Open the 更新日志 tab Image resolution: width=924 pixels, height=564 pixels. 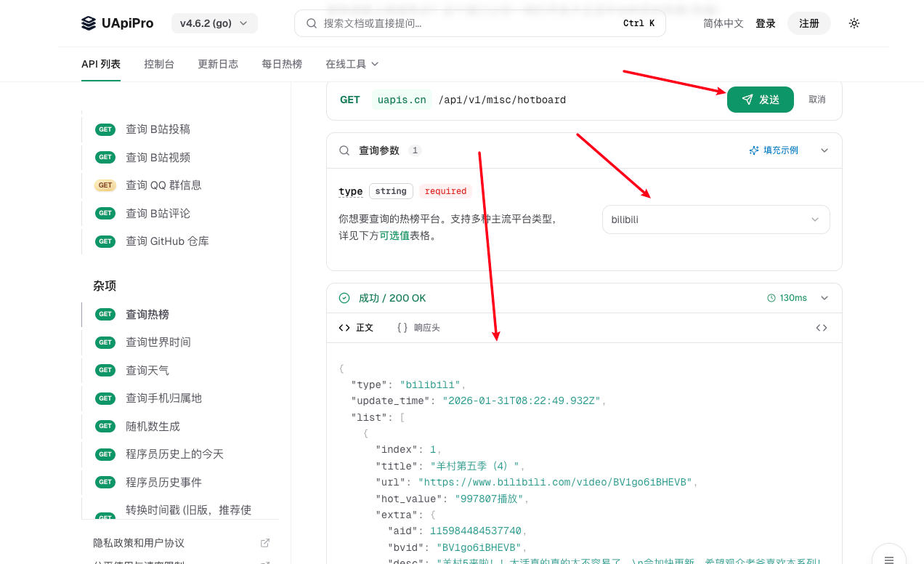pyautogui.click(x=218, y=64)
